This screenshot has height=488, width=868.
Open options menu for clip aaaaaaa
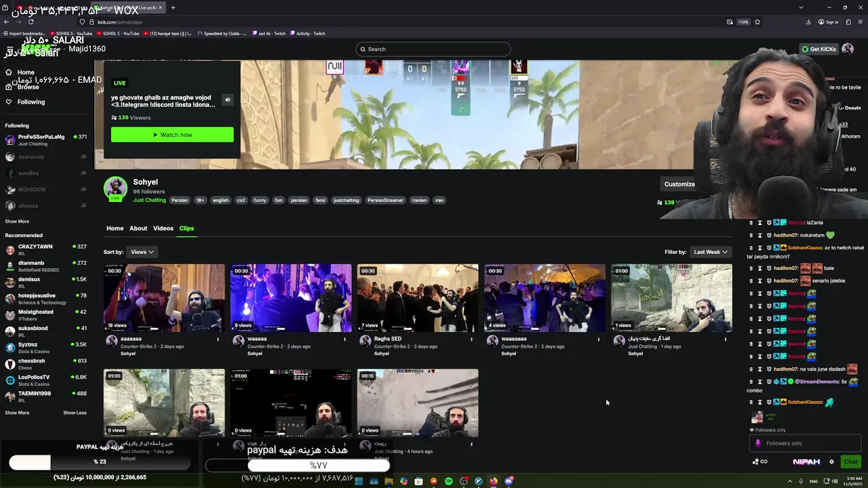pyautogui.click(x=218, y=339)
